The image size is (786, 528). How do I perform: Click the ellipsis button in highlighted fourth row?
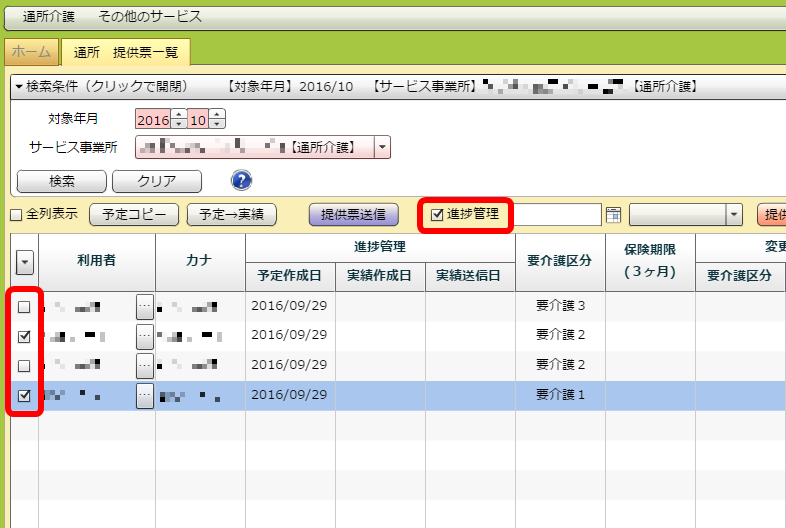coord(145,395)
